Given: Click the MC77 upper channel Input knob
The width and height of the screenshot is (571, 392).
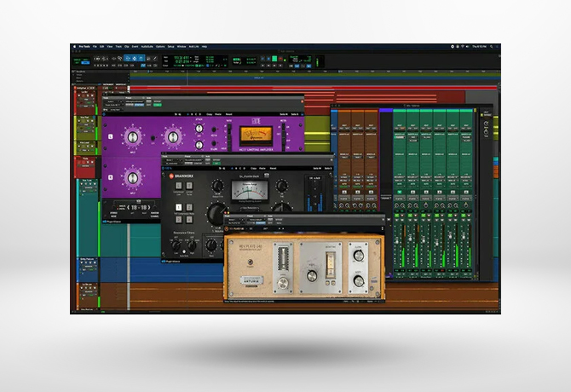Looking at the screenshot, I should [133, 137].
